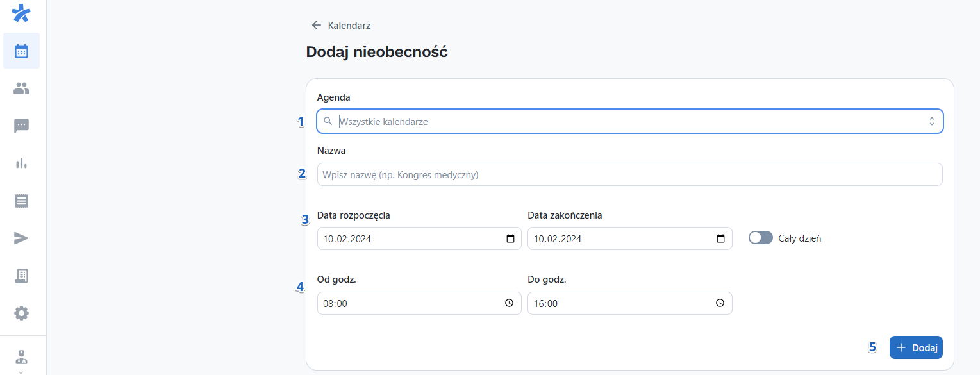Expand the clinic selector at sidebar bottom

coord(21,357)
